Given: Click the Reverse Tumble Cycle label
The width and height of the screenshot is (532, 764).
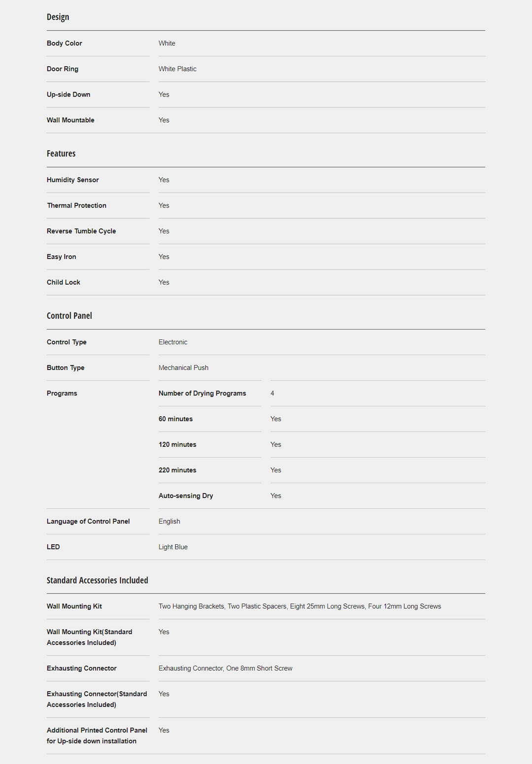Looking at the screenshot, I should pyautogui.click(x=81, y=231).
